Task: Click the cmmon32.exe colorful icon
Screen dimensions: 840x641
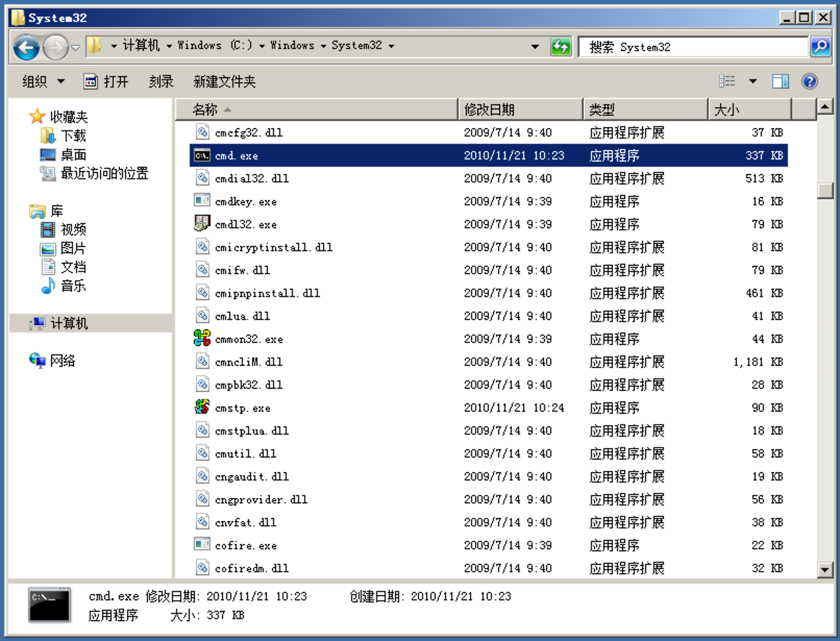Action: (x=202, y=338)
